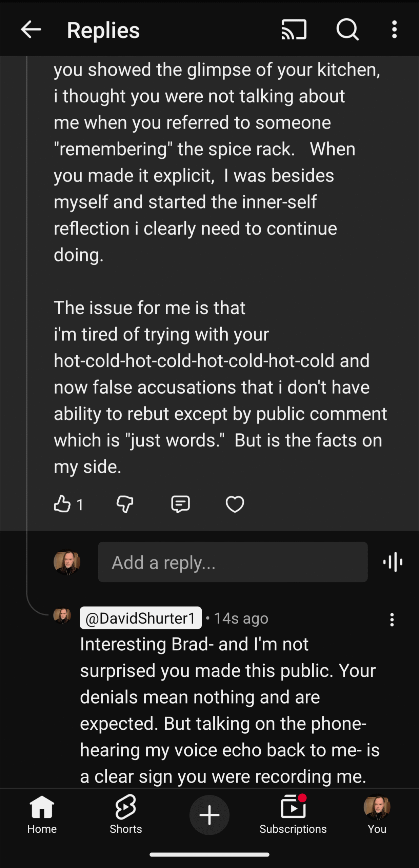Switch to Shorts tab

126,814
